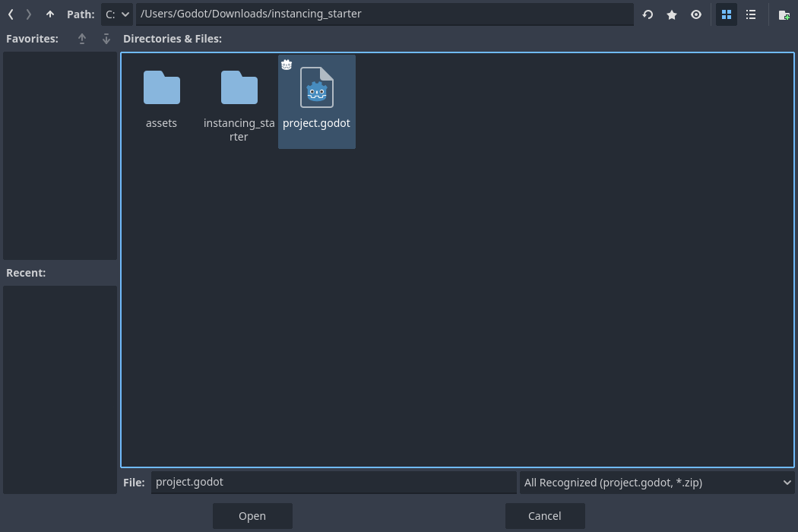798x532 pixels.
Task: Select the assets folder thumbnail
Action: [161, 87]
